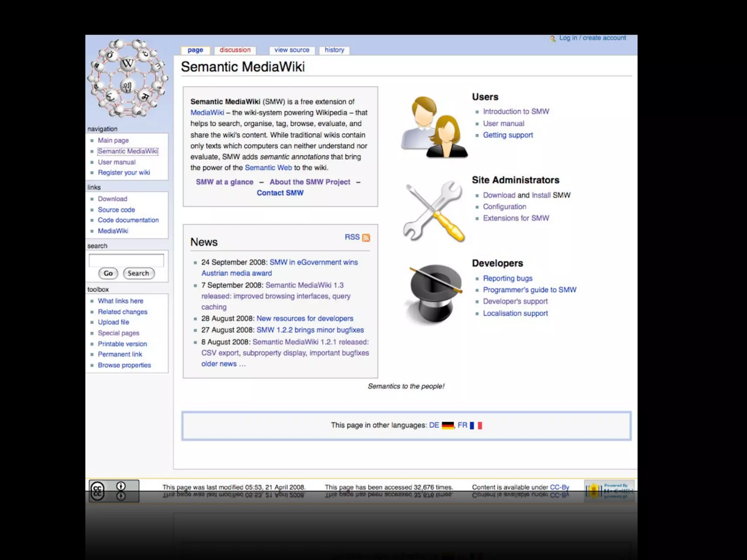Click the German flag icon
The height and width of the screenshot is (560, 747).
[448, 425]
